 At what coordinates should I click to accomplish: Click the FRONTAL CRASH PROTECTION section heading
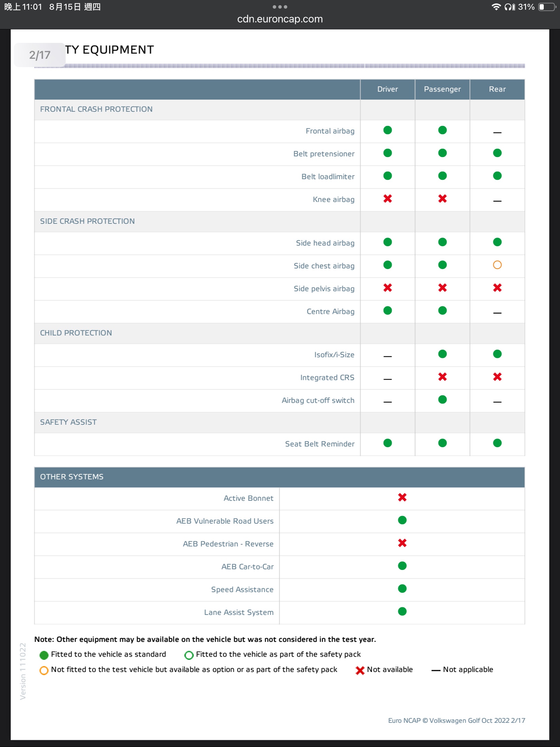[96, 109]
